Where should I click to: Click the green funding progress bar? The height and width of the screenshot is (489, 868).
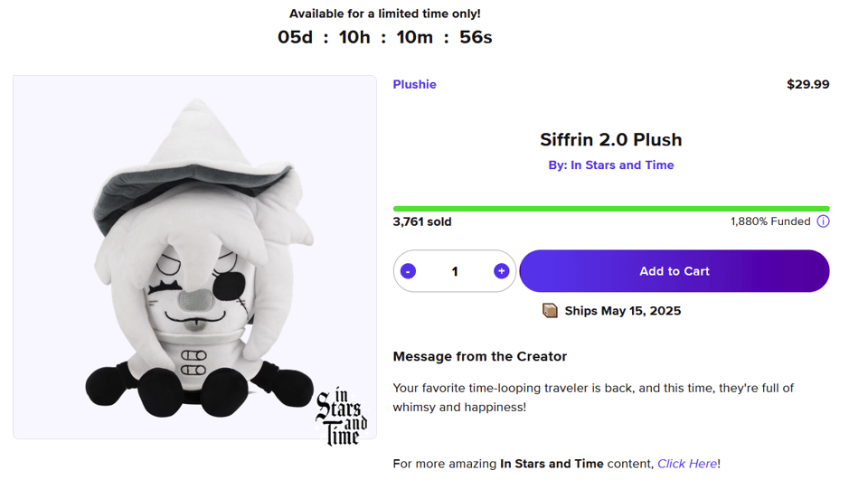tap(610, 209)
